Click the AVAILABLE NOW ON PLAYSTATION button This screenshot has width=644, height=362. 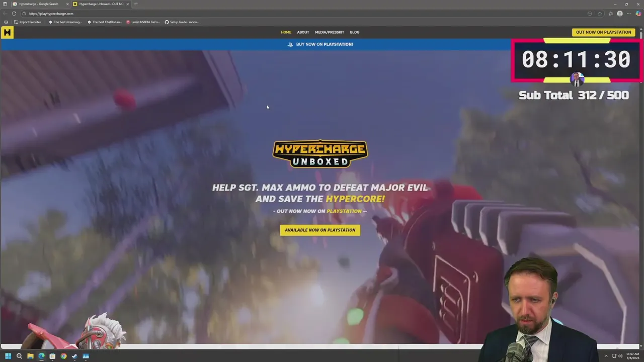pos(320,230)
